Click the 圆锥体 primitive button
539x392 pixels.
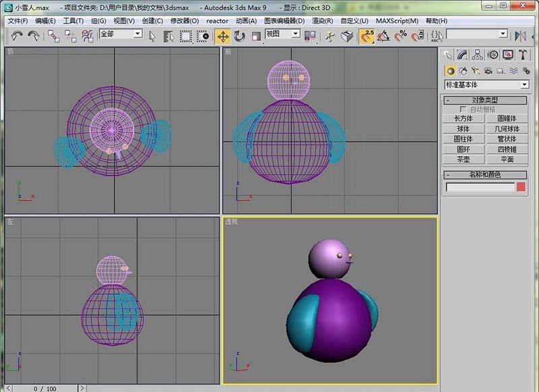click(507, 119)
